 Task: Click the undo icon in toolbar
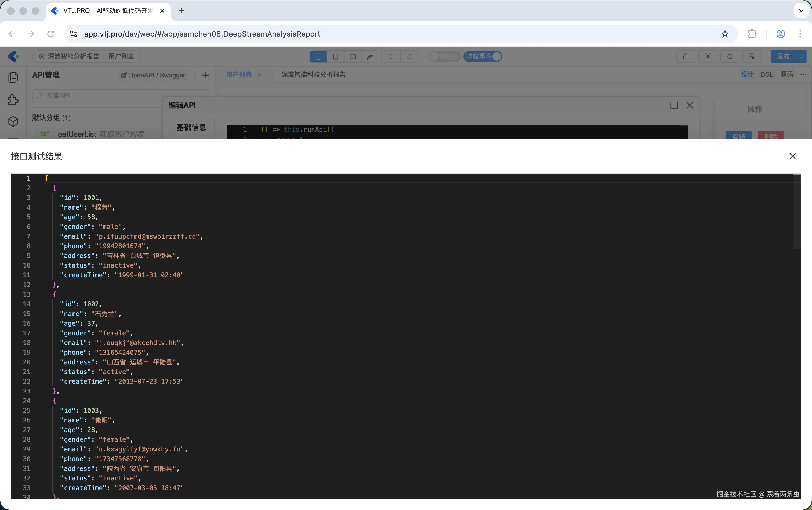point(390,56)
